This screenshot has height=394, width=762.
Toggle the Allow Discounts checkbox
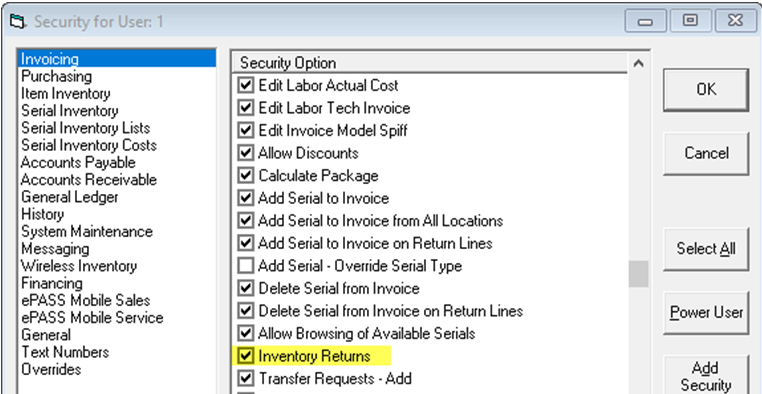click(x=246, y=153)
